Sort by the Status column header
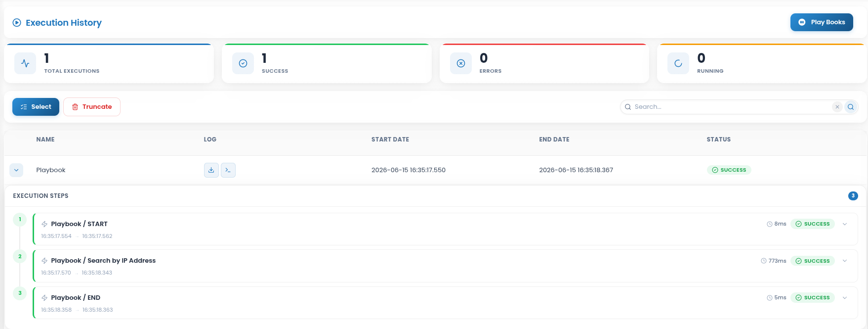The width and height of the screenshot is (868, 329). coord(718,140)
